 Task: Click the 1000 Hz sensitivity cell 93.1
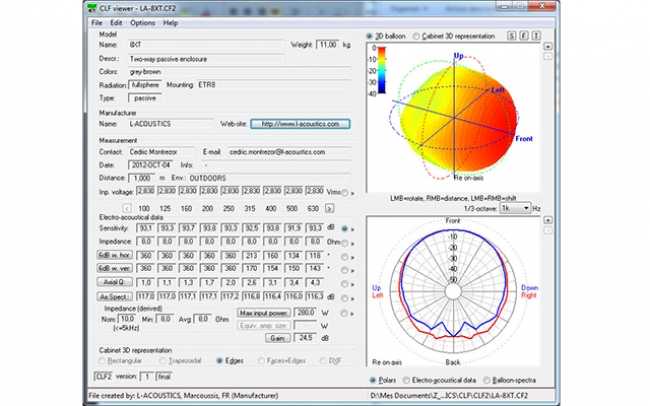pos(146,229)
